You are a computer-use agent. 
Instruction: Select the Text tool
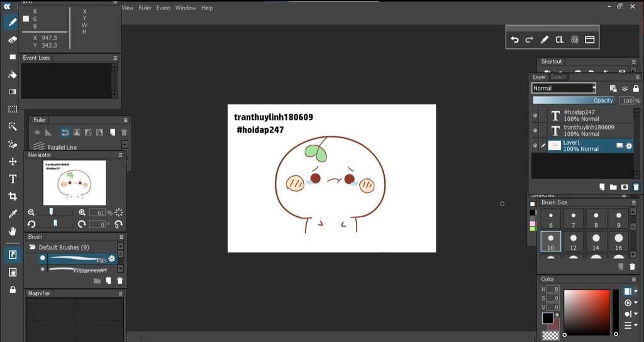[13, 179]
